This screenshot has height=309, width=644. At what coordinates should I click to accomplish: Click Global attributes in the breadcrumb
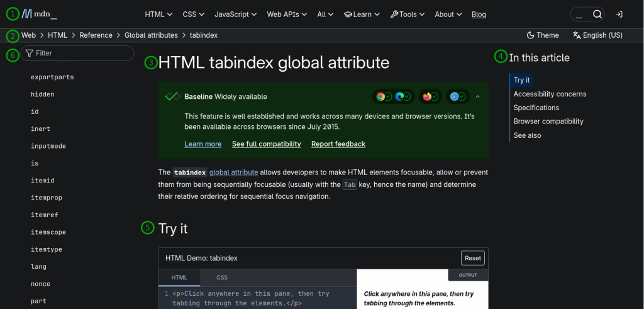(x=151, y=35)
